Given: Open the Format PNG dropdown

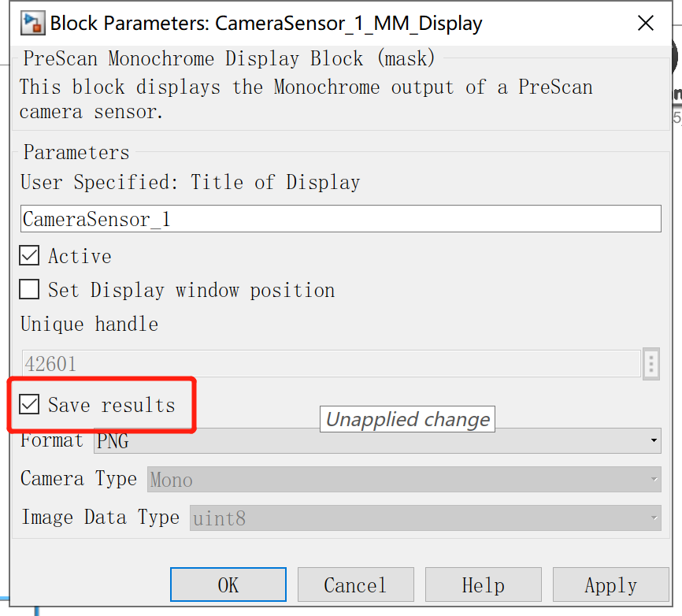Looking at the screenshot, I should (x=377, y=440).
